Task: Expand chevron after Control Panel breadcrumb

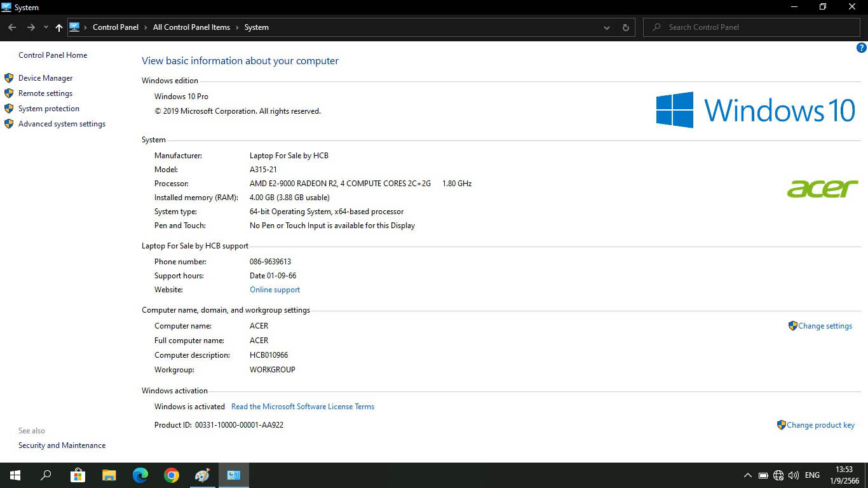Action: click(x=146, y=27)
